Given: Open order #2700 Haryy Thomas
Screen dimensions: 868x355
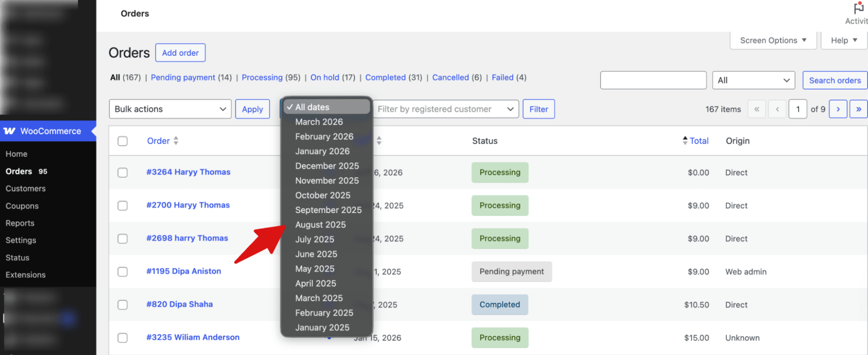Looking at the screenshot, I should click(188, 205).
